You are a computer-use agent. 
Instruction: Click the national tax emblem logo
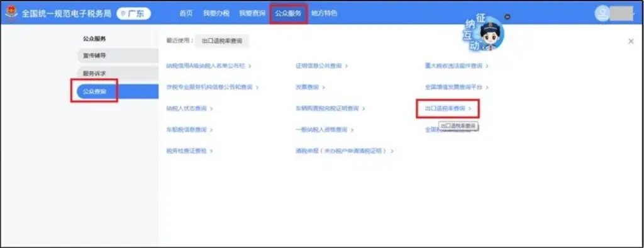[11, 13]
